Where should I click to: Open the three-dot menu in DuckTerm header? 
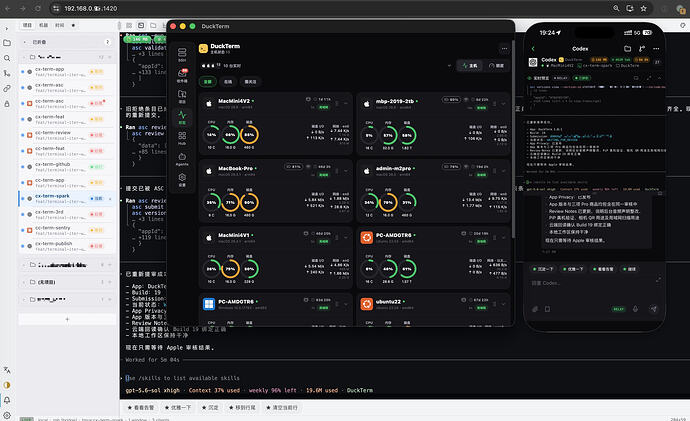[504, 48]
